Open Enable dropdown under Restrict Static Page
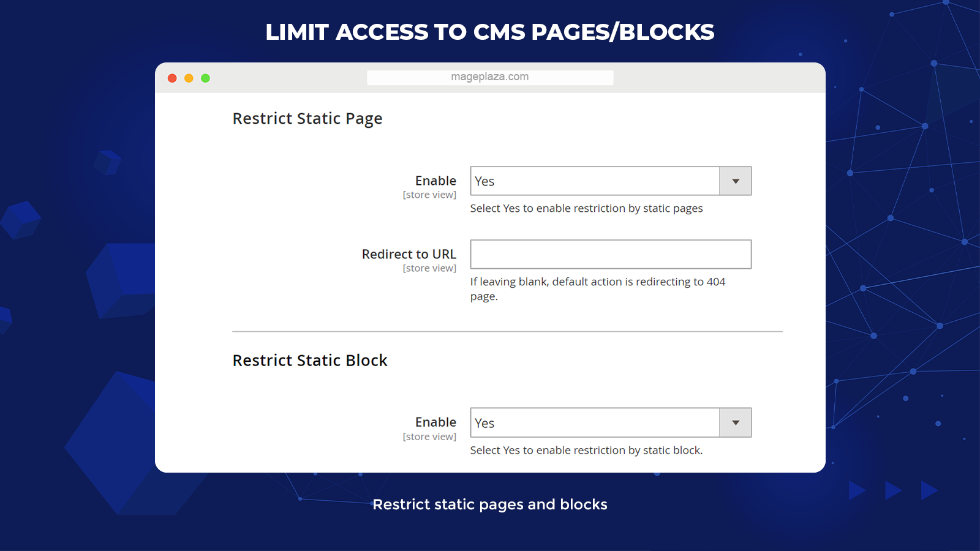980x551 pixels. pos(611,181)
